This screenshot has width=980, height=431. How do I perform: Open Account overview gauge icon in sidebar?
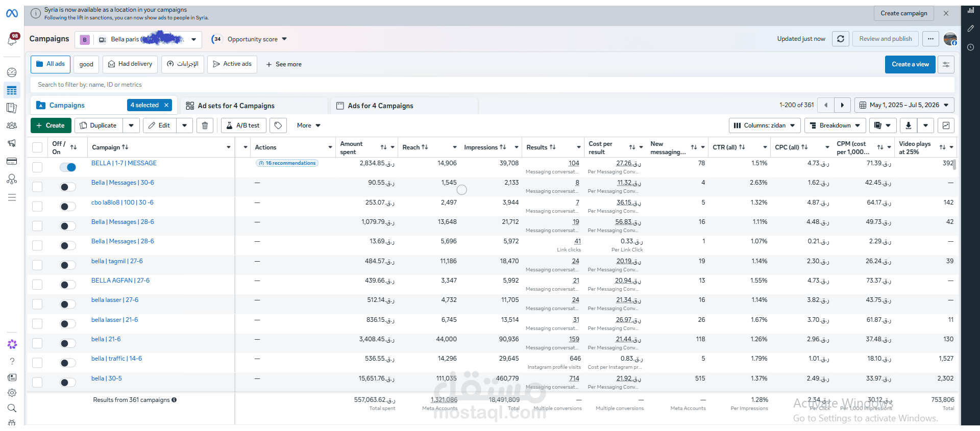point(12,72)
